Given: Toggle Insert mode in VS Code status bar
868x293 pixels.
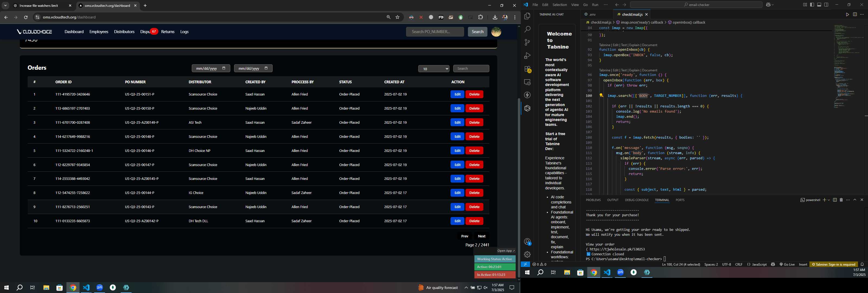Looking at the screenshot, I should [x=803, y=264].
